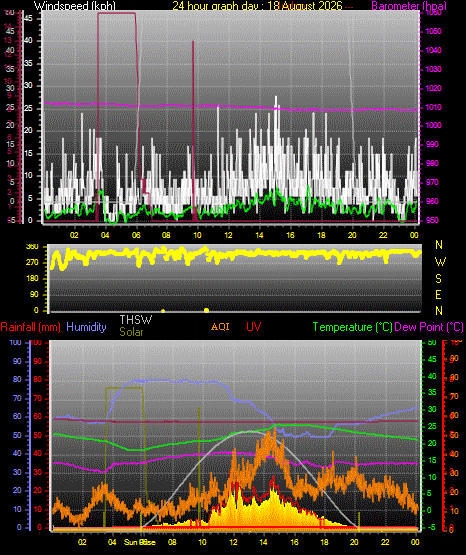Click the white '30' value on the windspeed kph axis
Image resolution: width=466 pixels, height=555 pixels.
[28, 86]
